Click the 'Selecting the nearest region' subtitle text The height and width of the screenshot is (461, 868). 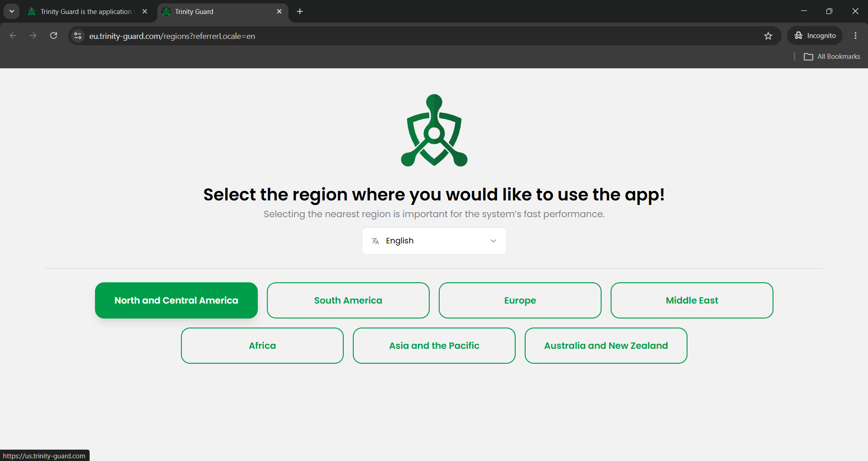(434, 214)
